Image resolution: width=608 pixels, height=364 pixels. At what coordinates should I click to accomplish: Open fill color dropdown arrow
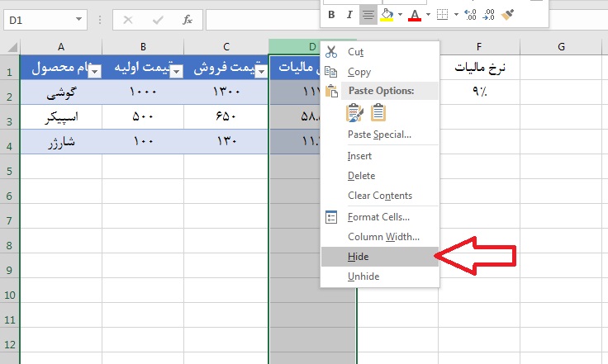400,15
